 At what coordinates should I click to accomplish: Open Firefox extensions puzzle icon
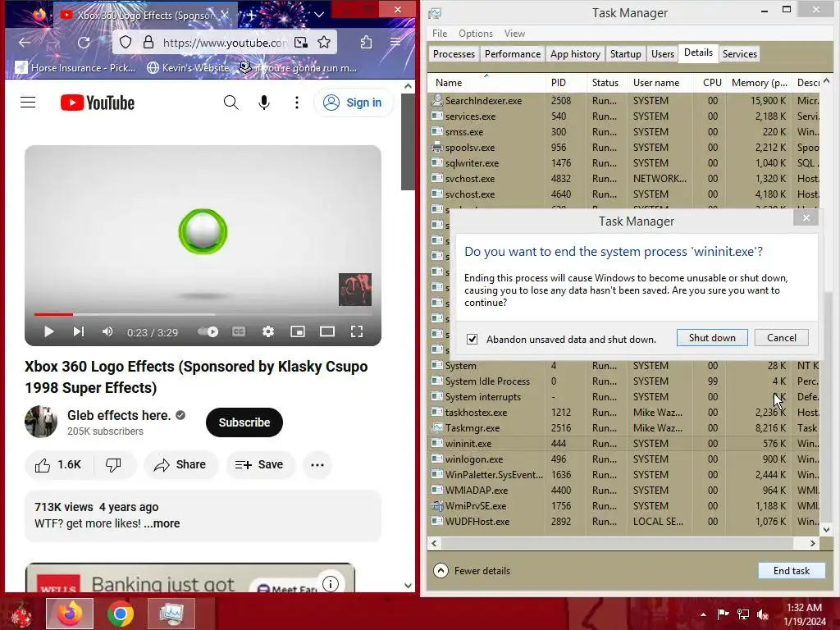click(x=366, y=43)
